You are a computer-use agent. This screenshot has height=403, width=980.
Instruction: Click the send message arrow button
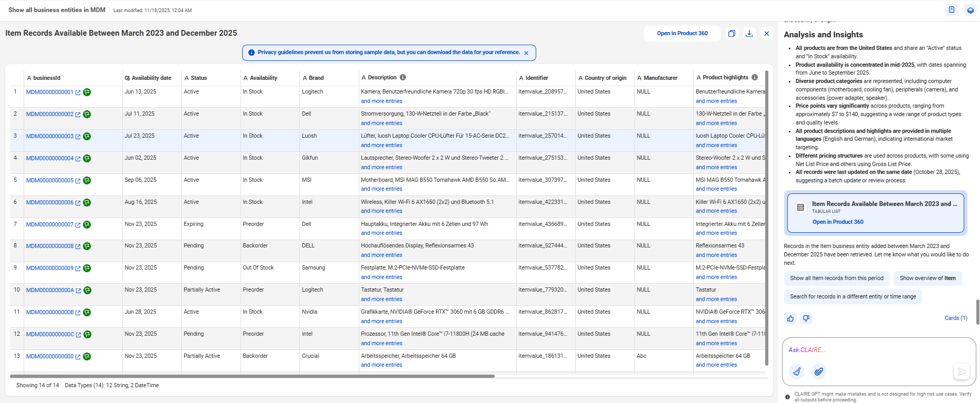click(x=961, y=371)
